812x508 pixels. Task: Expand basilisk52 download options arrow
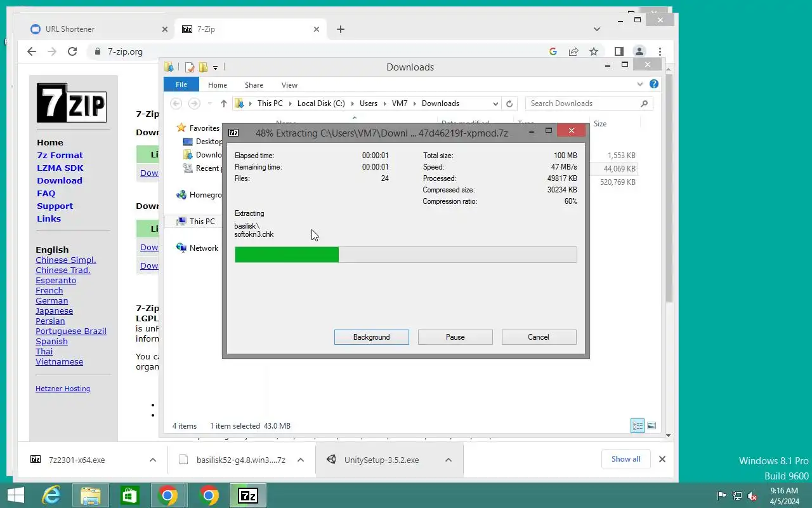pyautogui.click(x=301, y=460)
